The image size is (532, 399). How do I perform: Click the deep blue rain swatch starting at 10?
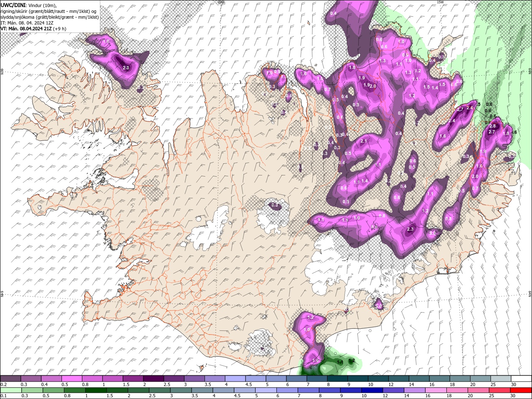point(372,390)
